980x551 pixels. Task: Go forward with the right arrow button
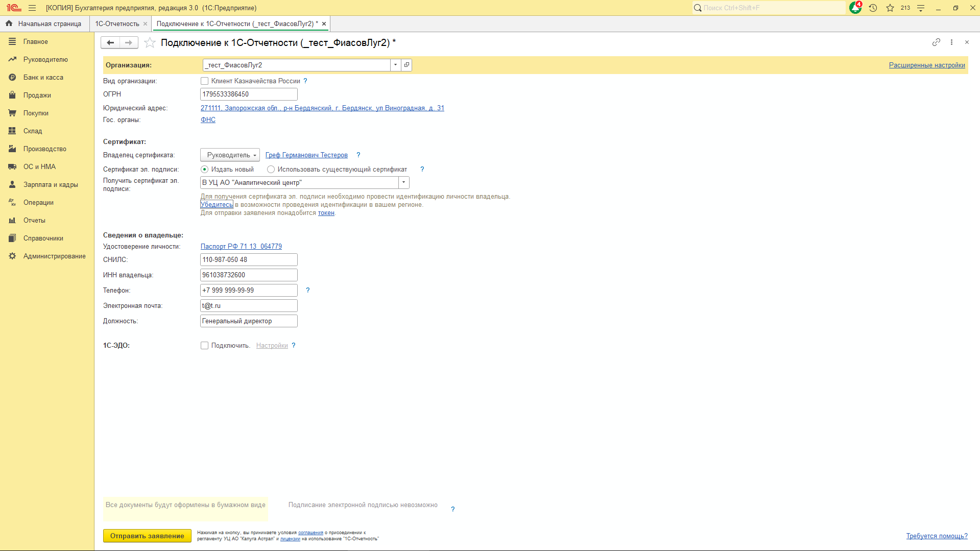129,42
